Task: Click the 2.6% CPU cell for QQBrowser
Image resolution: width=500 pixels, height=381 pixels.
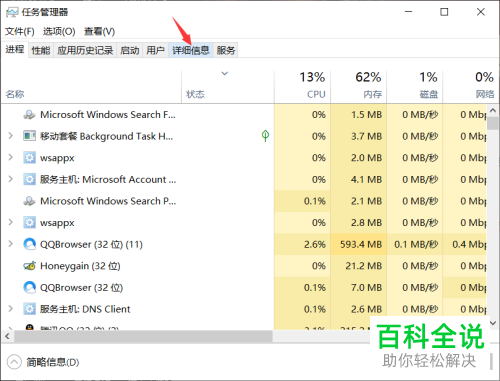Action: [x=302, y=244]
